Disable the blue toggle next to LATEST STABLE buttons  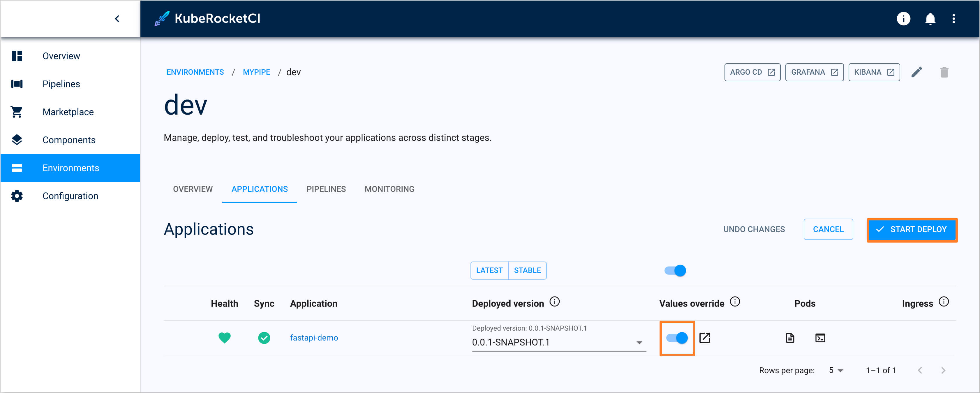click(x=676, y=270)
